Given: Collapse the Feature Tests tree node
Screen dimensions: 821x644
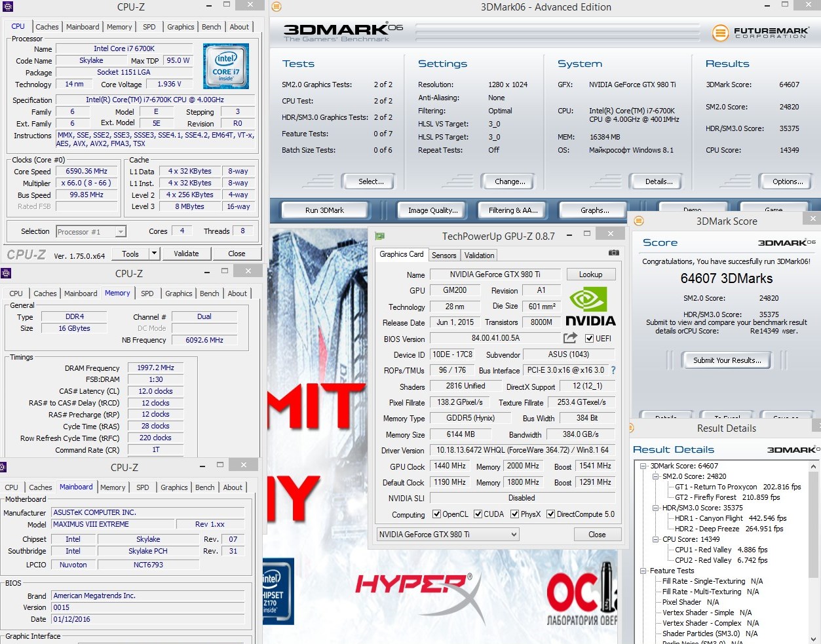Looking at the screenshot, I should click(643, 571).
